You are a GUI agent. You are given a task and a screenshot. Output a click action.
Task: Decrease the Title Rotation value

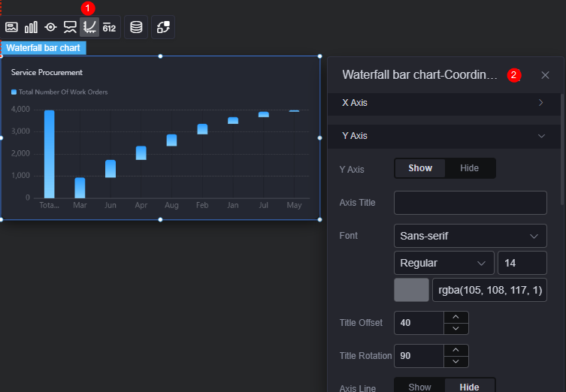(456, 362)
